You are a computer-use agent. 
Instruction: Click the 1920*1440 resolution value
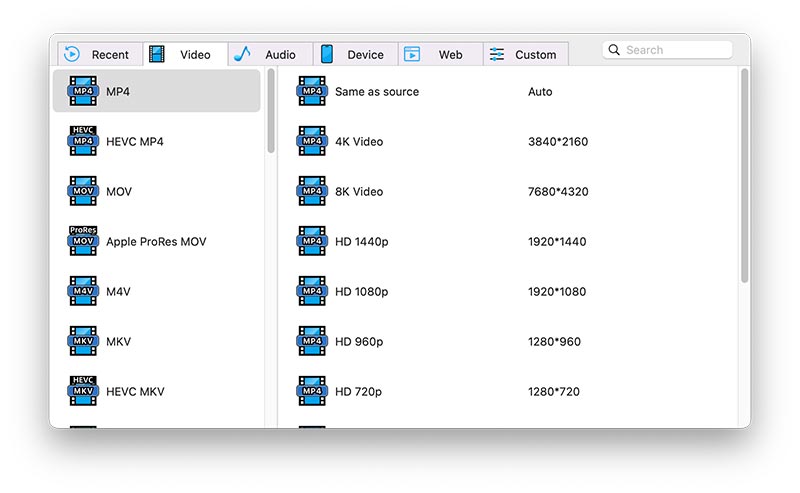(557, 241)
